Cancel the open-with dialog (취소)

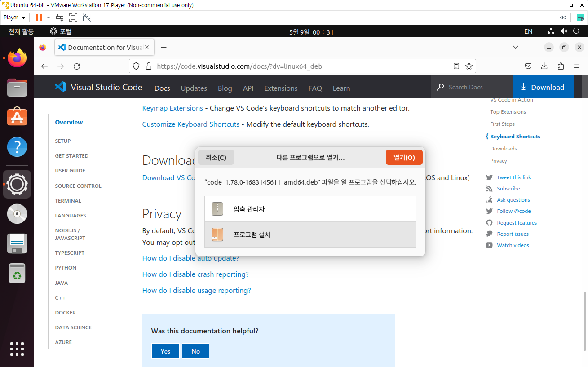[216, 157]
